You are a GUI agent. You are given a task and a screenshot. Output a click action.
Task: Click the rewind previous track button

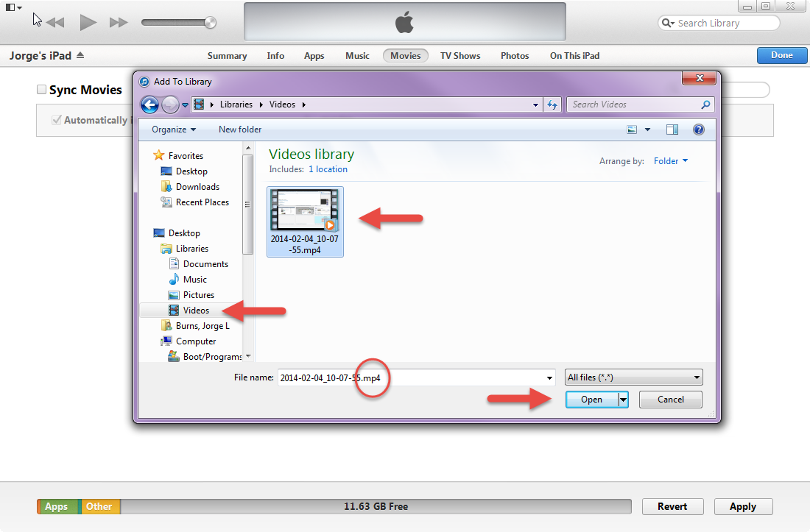pyautogui.click(x=56, y=23)
